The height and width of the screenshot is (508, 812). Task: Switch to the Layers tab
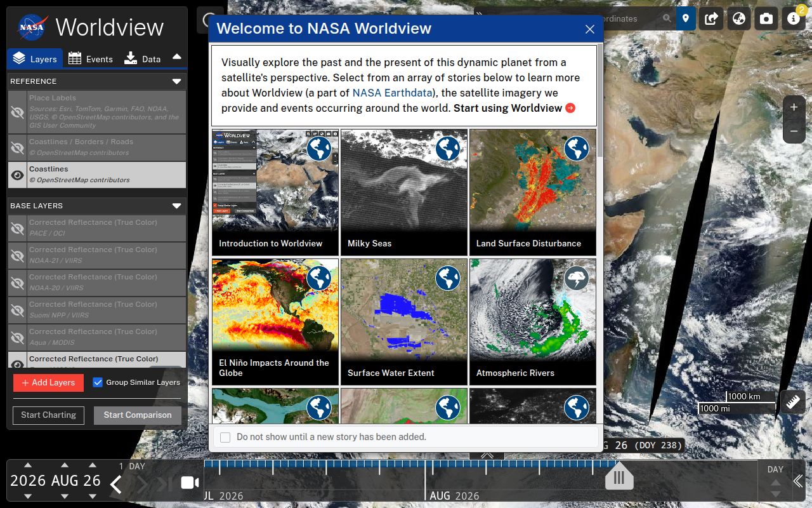(35, 58)
